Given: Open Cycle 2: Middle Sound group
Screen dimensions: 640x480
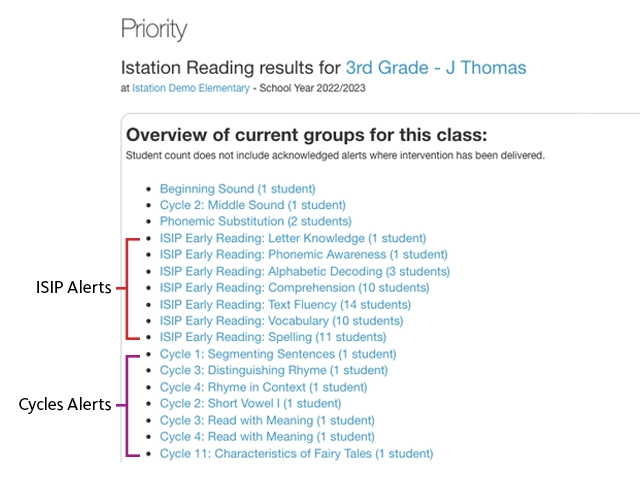Looking at the screenshot, I should [253, 205].
